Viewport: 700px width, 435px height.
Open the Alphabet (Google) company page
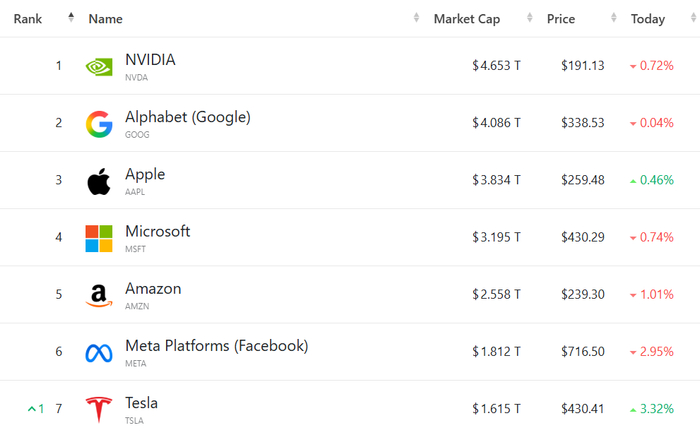tap(187, 117)
